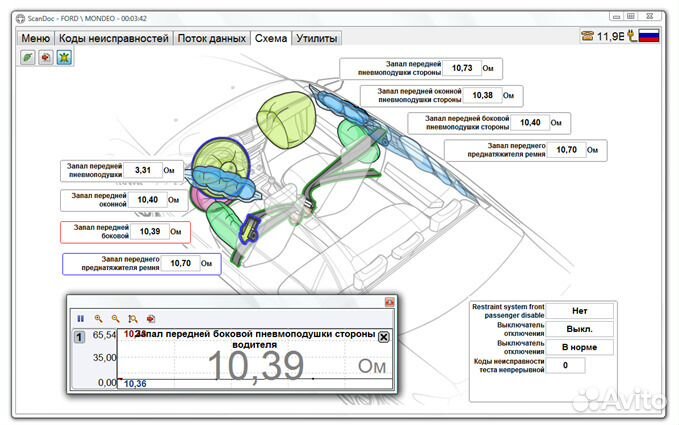Image resolution: width=679 pixels, height=425 pixels.
Task: Click the green leaf icon in toolbar
Action: click(27, 58)
